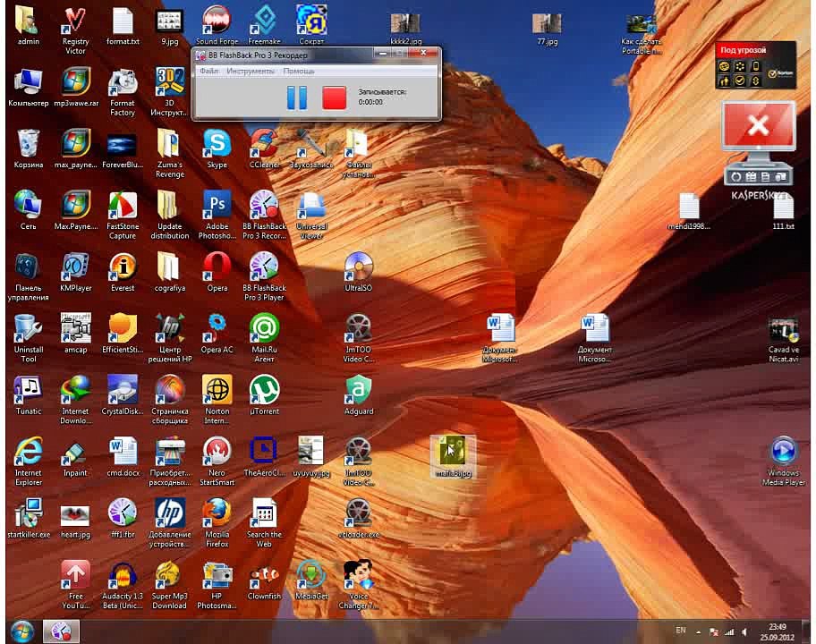816x644 pixels.
Task: Select the Nero StartSmart desktop icon
Action: click(x=217, y=462)
